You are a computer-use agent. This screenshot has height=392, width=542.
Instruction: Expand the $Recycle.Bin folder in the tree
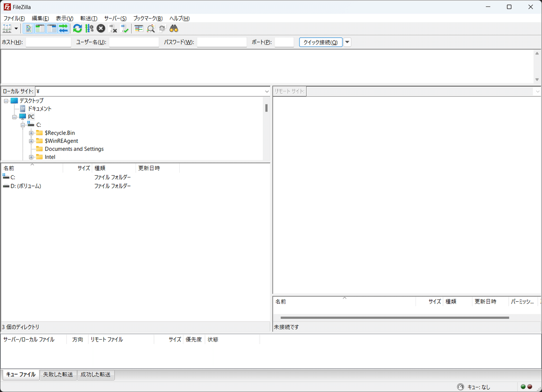(x=31, y=132)
